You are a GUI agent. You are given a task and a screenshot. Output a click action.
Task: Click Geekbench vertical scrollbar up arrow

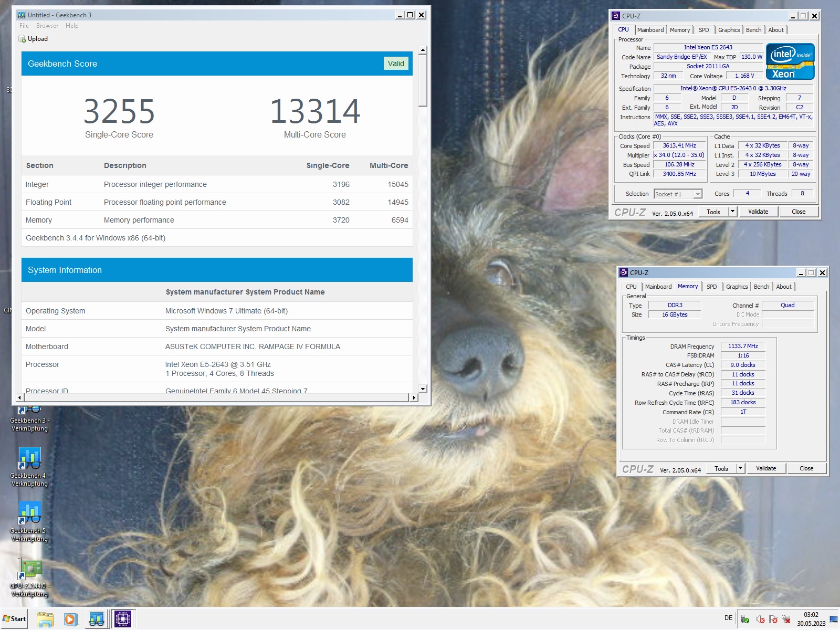(x=423, y=50)
